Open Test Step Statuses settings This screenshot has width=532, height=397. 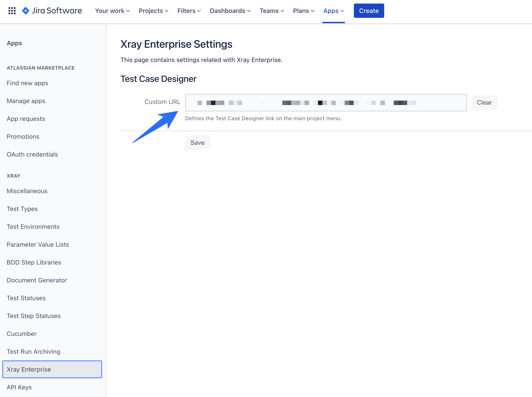[x=34, y=316]
